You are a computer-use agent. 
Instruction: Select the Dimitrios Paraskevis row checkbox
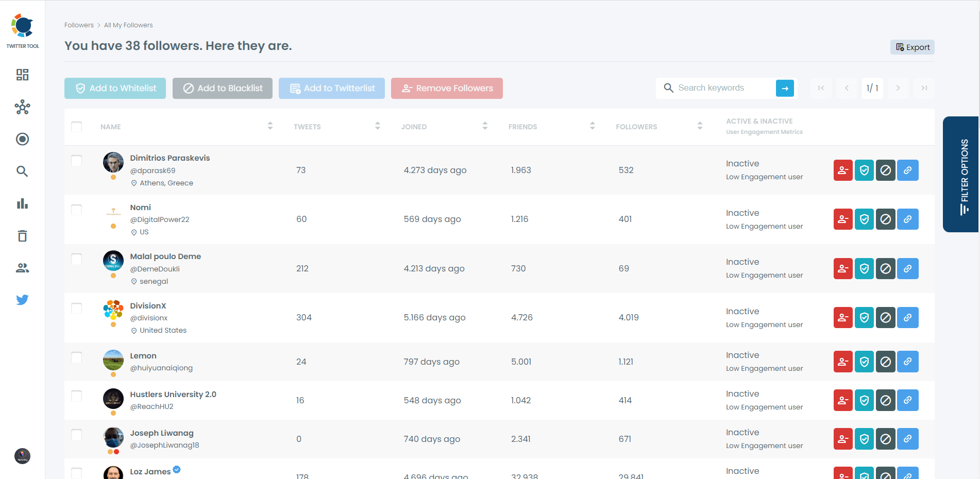[x=76, y=161]
